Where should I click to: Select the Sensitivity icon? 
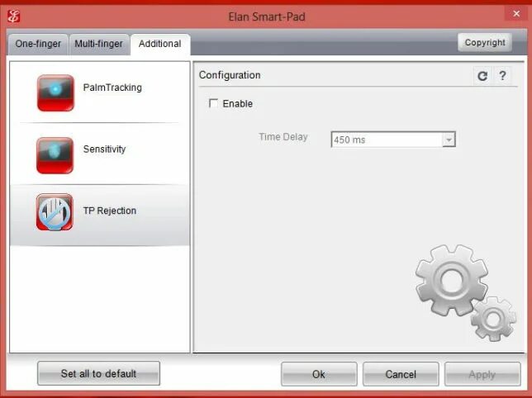55,155
